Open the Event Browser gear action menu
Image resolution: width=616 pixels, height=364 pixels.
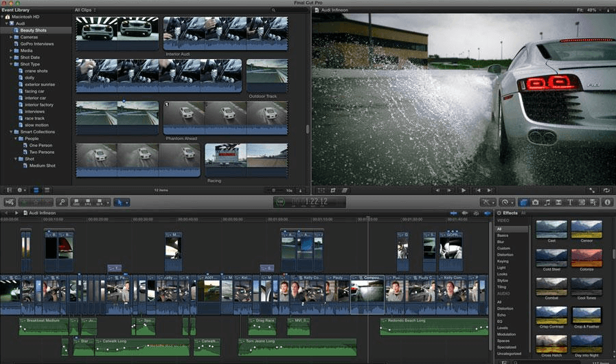point(21,190)
